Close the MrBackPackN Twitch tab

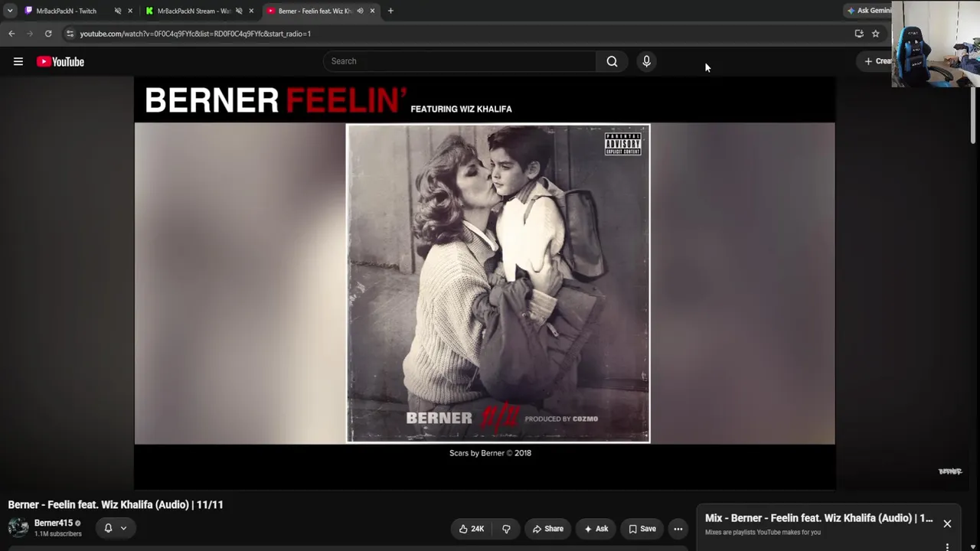(x=130, y=11)
